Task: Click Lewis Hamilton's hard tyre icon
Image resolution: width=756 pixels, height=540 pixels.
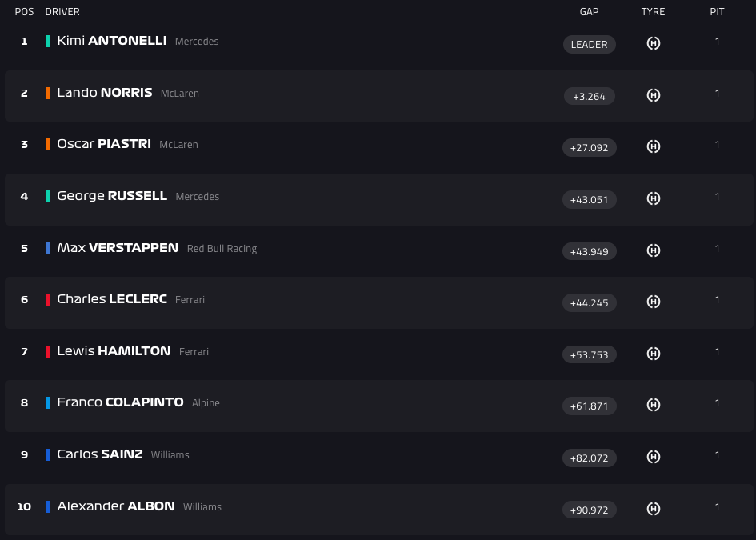Action: 654,354
